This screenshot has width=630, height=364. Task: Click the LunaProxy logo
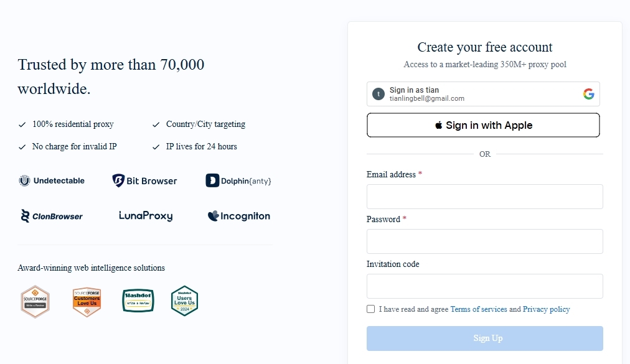tap(146, 216)
